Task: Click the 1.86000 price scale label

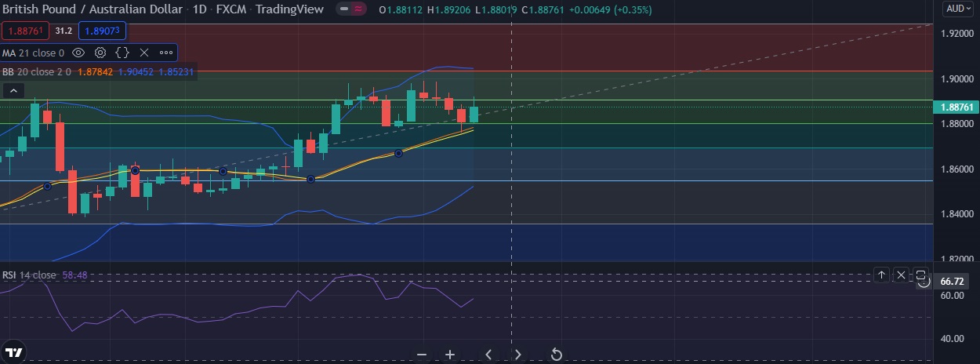Action: 956,169
